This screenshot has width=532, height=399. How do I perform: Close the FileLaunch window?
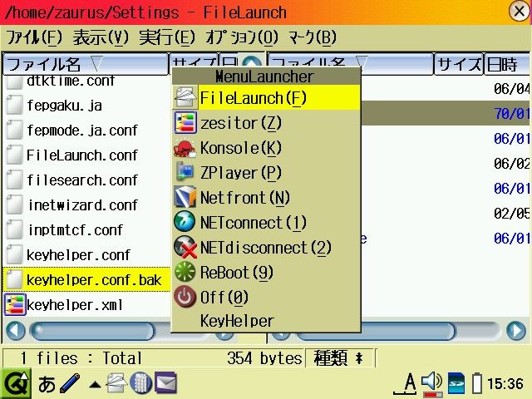(520, 11)
